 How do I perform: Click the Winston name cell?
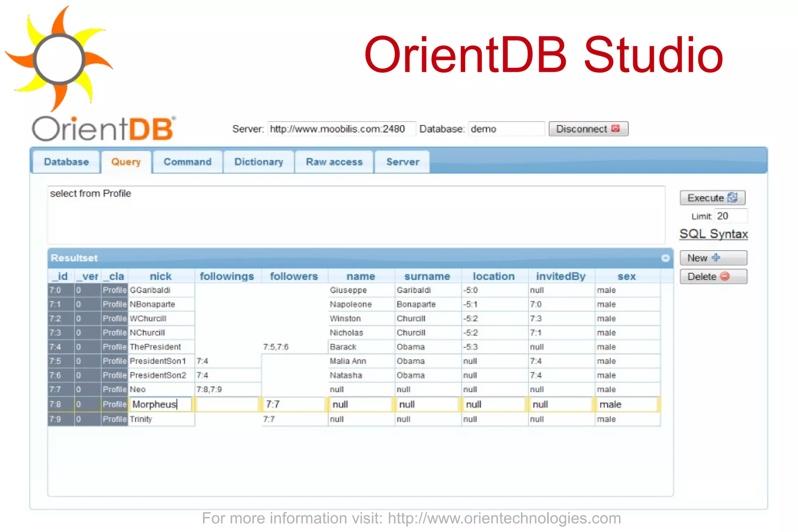tap(361, 318)
